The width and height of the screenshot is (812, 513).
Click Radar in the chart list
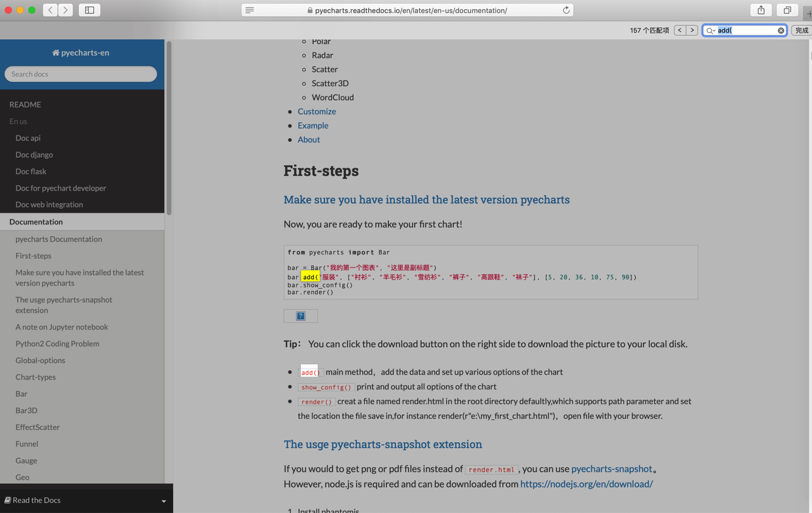323,55
